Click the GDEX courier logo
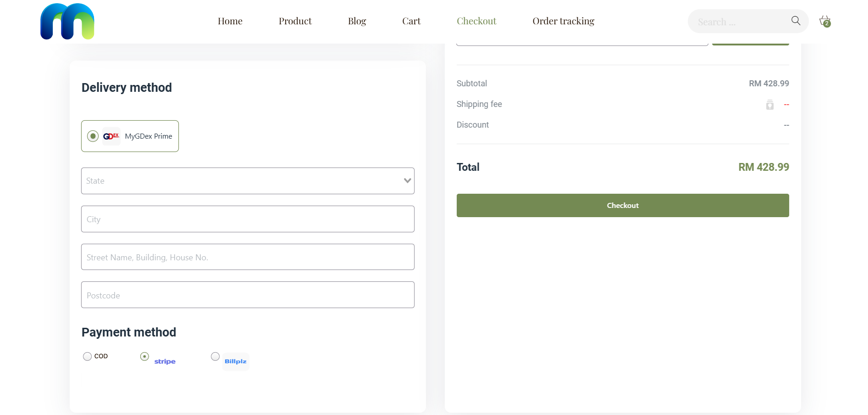The height and width of the screenshot is (415, 868). pyautogui.click(x=111, y=136)
